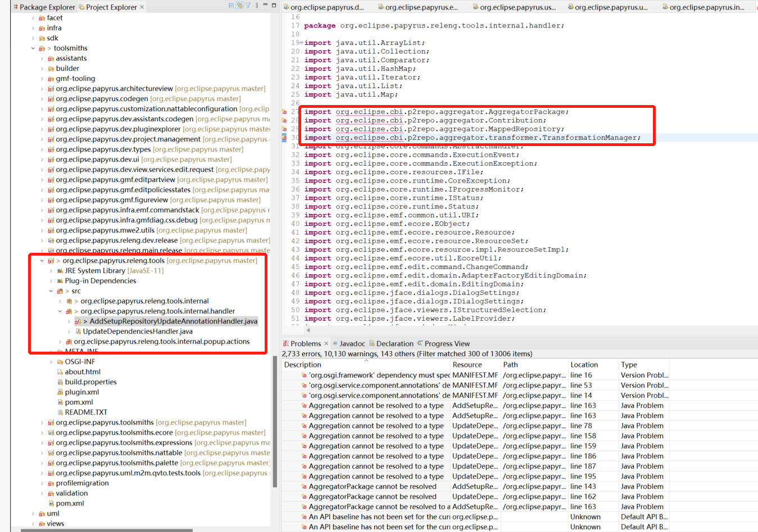Sort problems by Location column
Image resolution: width=758 pixels, height=532 pixels.
point(593,365)
